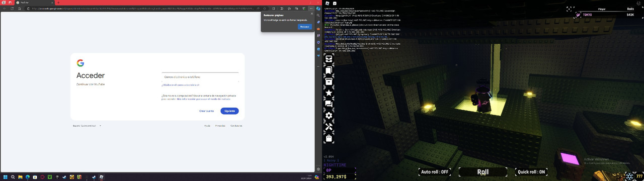
Task: Click the NIGHTTIME label in game HUD
Action: pyautogui.click(x=335, y=165)
